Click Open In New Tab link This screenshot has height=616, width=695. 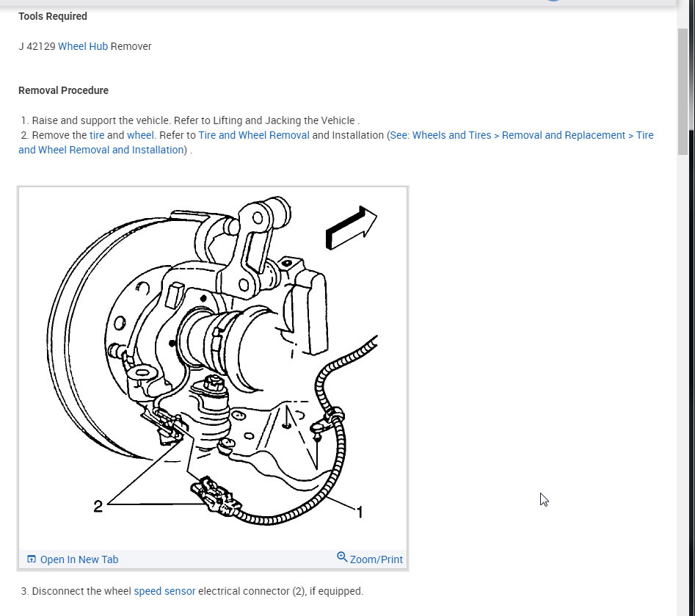(79, 559)
